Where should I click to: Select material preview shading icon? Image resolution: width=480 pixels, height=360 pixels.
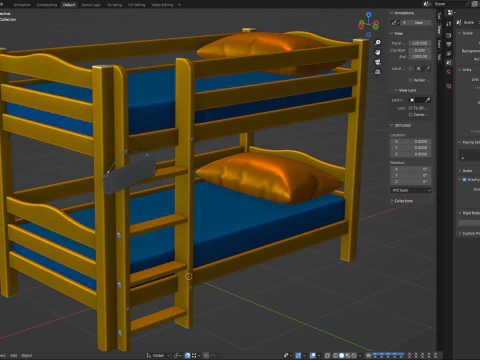coord(348,355)
